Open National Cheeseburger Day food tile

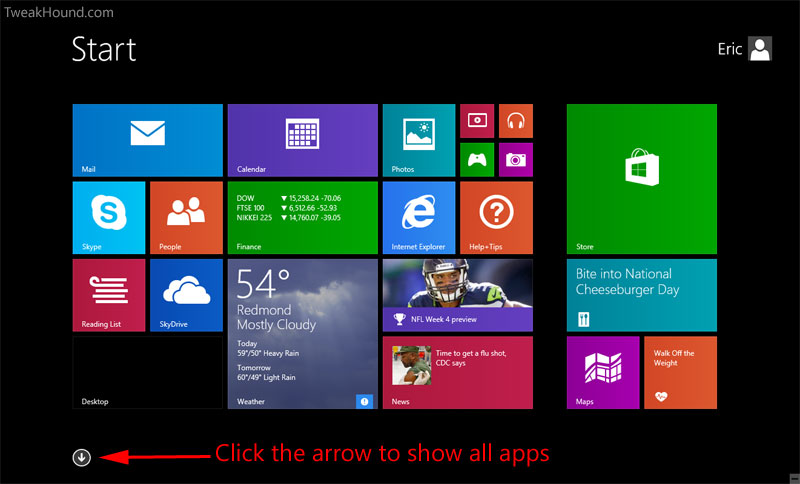(x=642, y=295)
